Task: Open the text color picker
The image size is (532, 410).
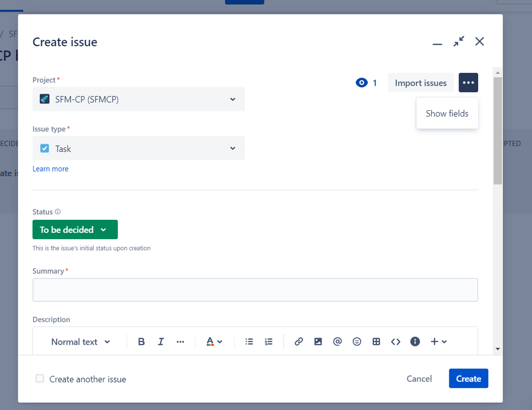Action: coord(214,341)
